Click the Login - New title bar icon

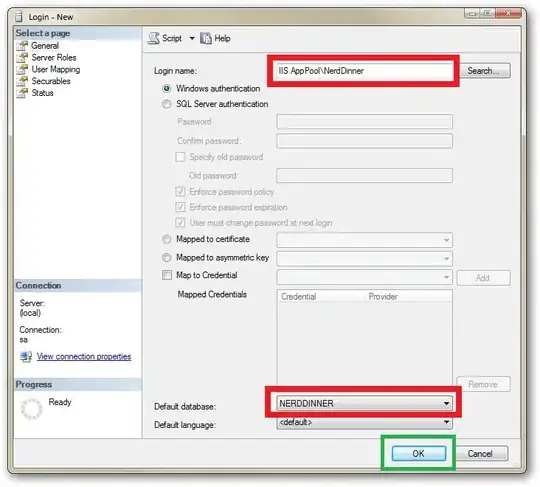point(19,17)
